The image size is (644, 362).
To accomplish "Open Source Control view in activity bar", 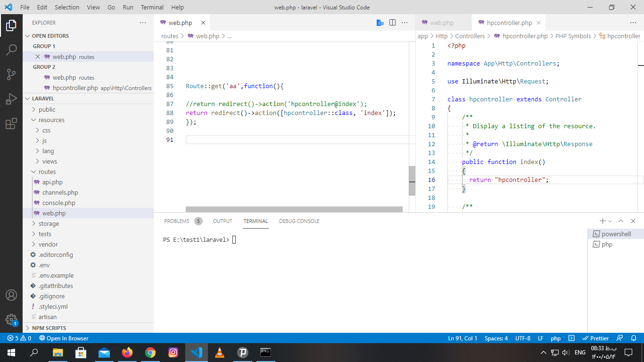I will tap(11, 74).
